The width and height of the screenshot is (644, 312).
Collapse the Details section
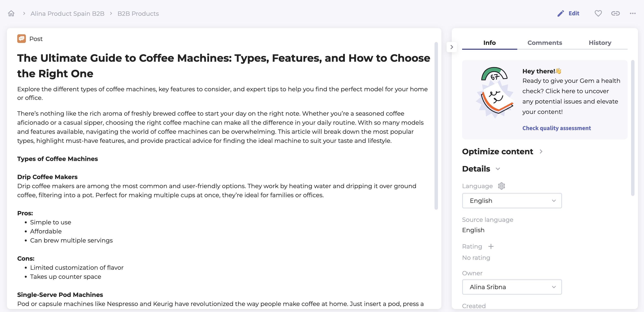(498, 169)
